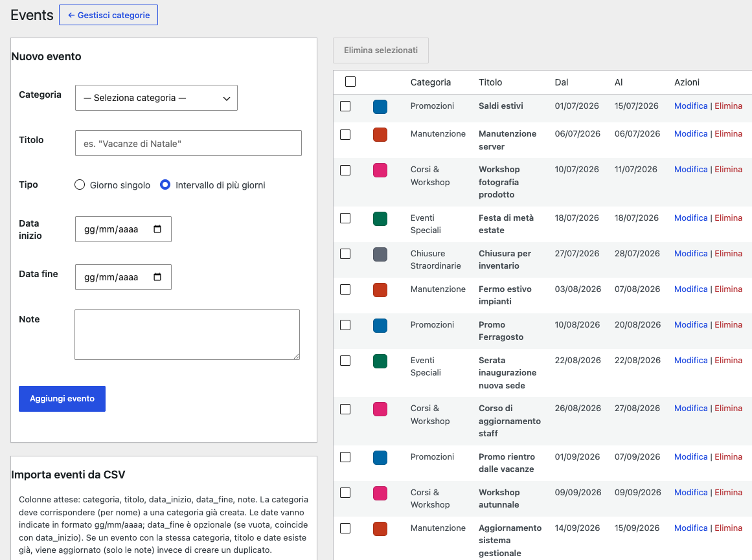Click green swatch of Serata inaugurazione nuova sede

click(380, 361)
